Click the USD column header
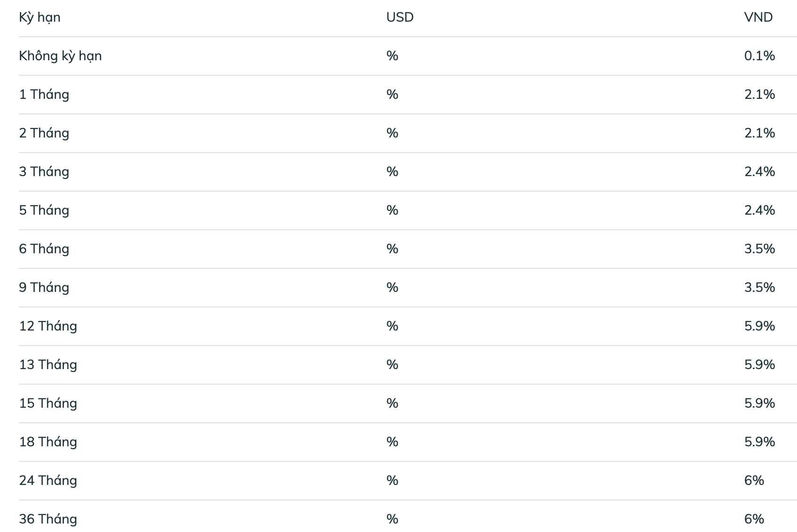Screen dimensions: 797x532 coord(400,17)
